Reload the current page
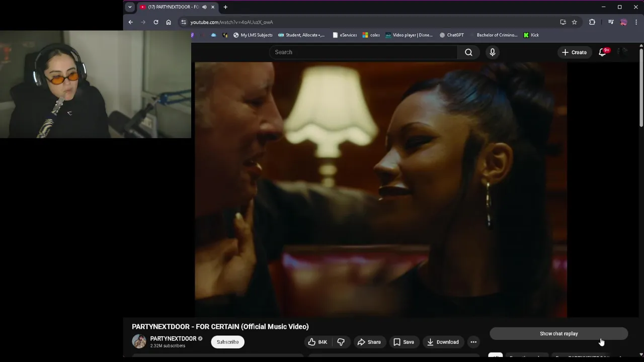 pyautogui.click(x=156, y=22)
